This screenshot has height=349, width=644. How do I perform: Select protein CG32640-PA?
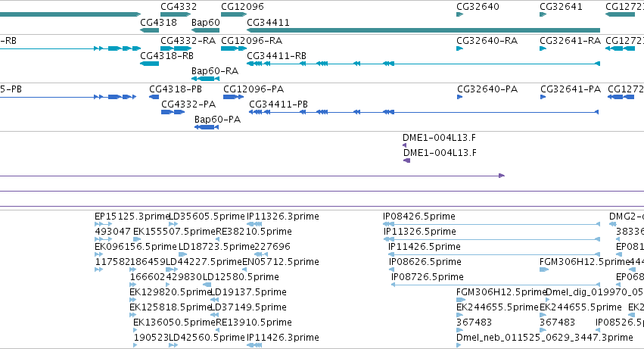(x=487, y=89)
